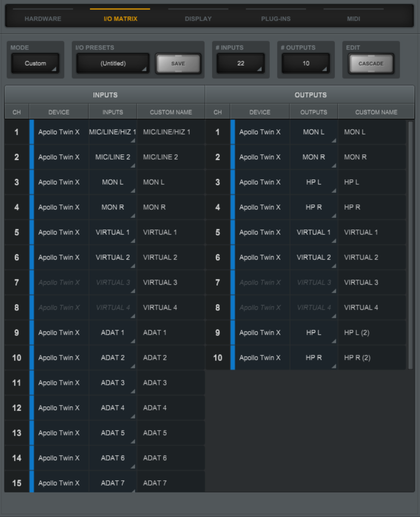Open the ADAT 1 input source menu
This screenshot has height=517, width=420.
click(x=113, y=333)
